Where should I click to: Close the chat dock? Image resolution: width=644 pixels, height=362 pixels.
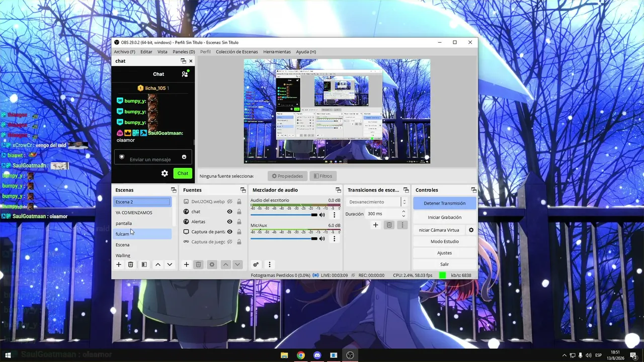(191, 61)
